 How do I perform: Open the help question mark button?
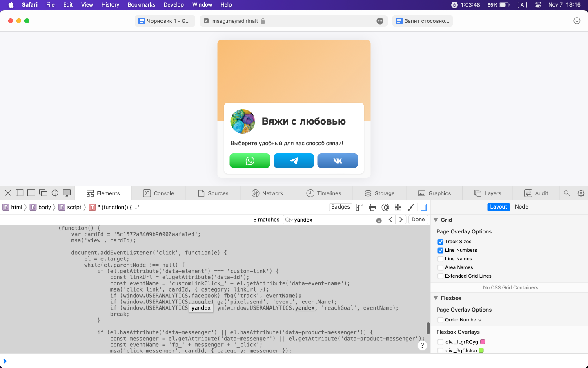click(422, 346)
